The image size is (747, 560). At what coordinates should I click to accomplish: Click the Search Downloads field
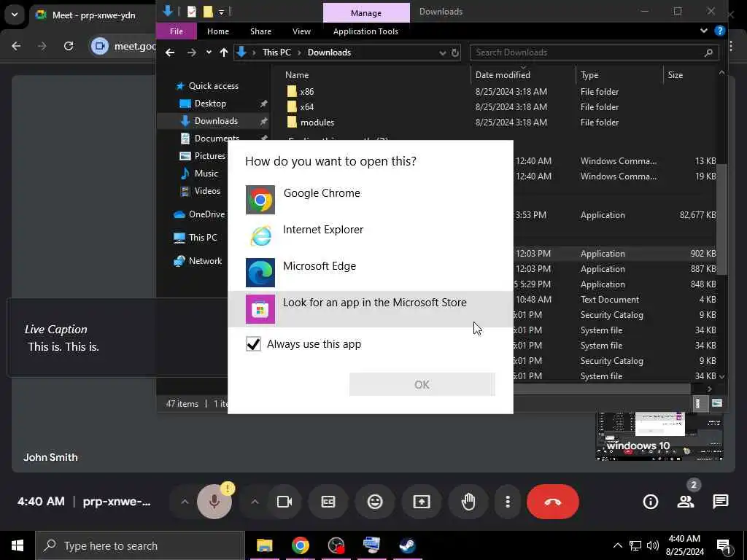pyautogui.click(x=594, y=52)
